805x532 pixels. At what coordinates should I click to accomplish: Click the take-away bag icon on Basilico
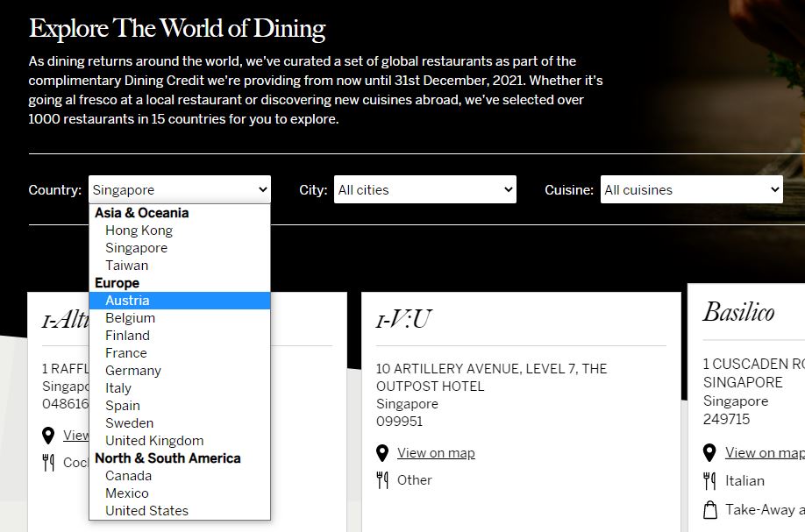tap(710, 509)
